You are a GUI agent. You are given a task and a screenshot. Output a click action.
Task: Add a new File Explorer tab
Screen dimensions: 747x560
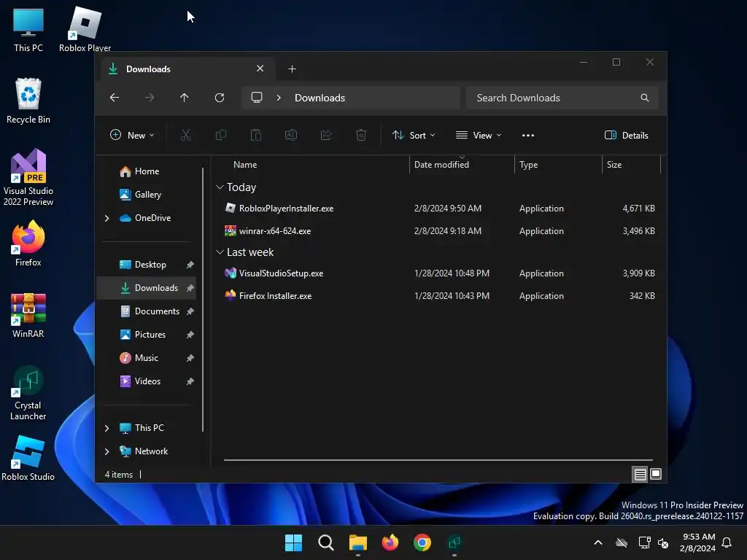point(292,69)
